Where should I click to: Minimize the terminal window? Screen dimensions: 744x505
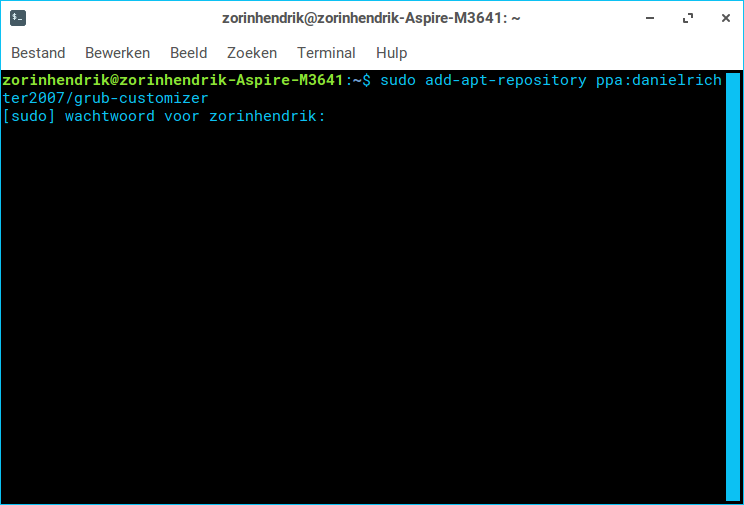pos(650,18)
